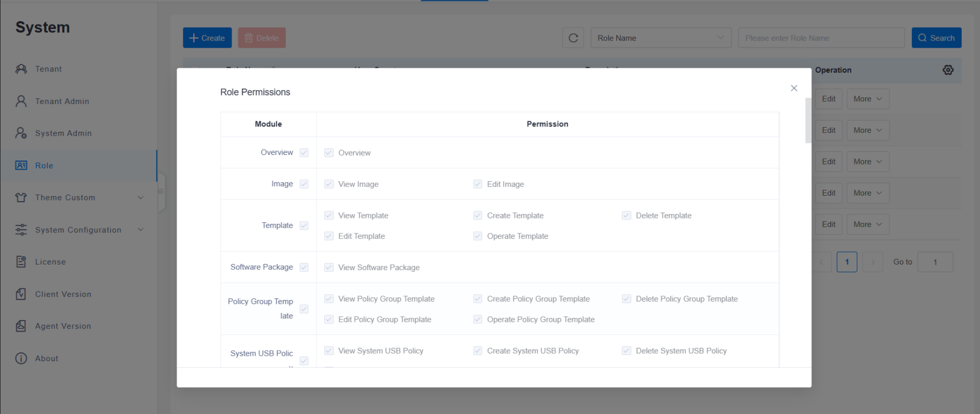Expand the System Configuration submenu

coord(140,230)
